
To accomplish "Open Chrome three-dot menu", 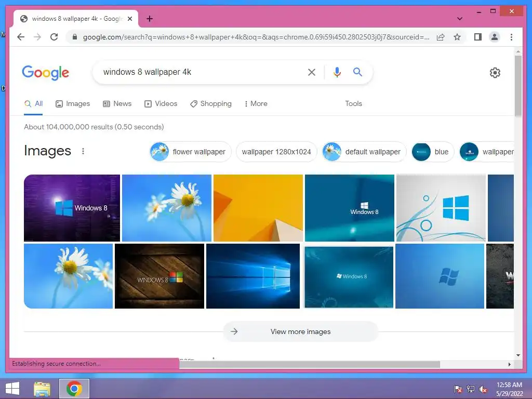I will point(511,37).
